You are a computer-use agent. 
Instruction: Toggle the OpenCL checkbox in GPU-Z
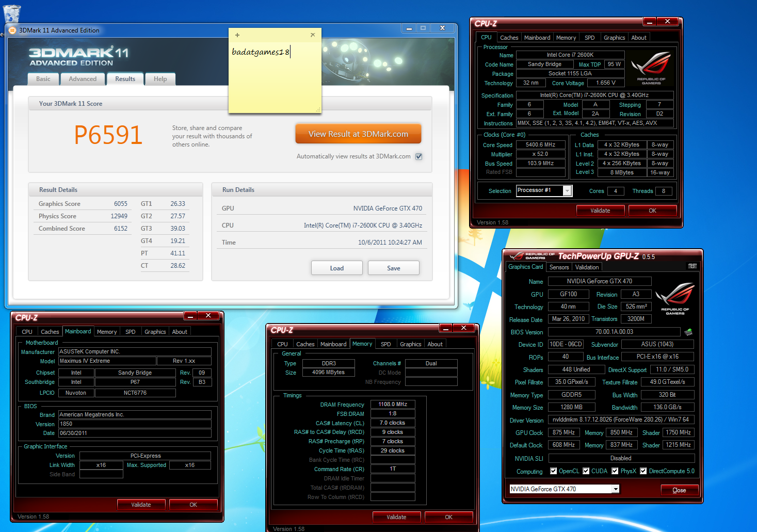click(x=553, y=471)
